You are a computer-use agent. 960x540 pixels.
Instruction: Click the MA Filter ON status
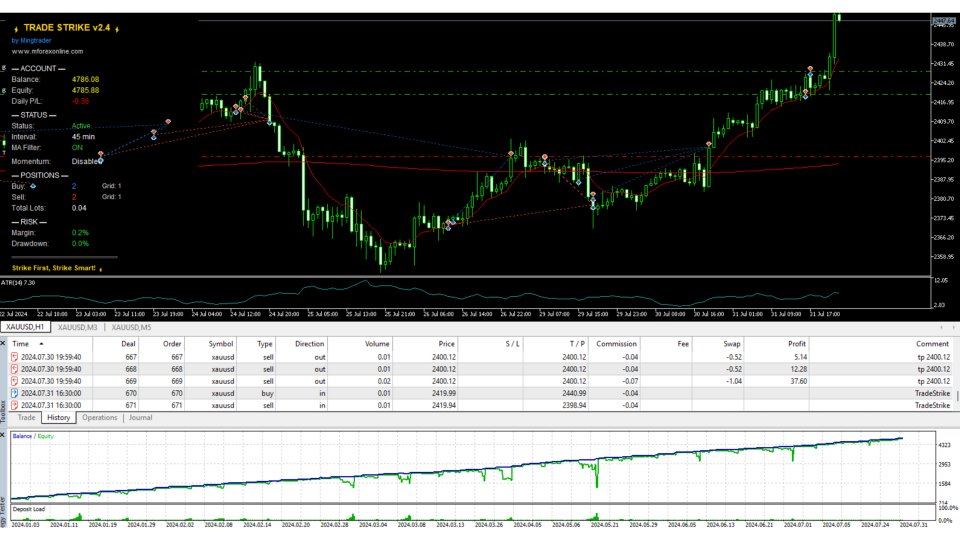click(77, 148)
